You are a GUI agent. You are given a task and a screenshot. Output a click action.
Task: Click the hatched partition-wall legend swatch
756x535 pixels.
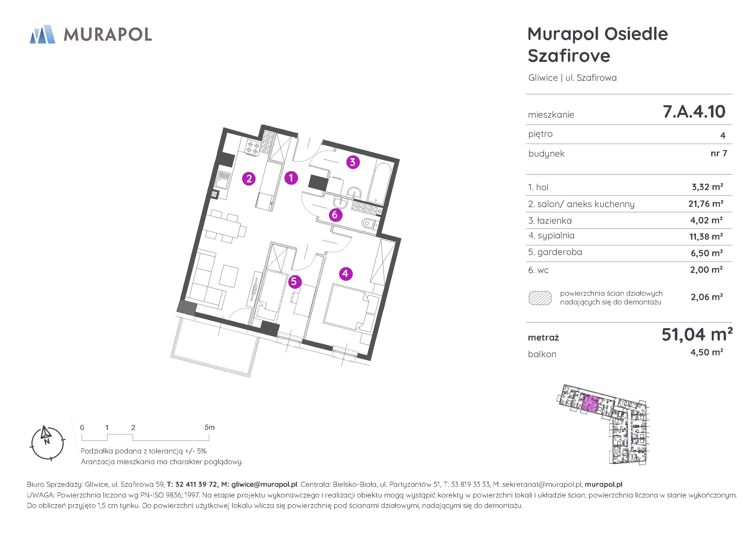click(540, 298)
